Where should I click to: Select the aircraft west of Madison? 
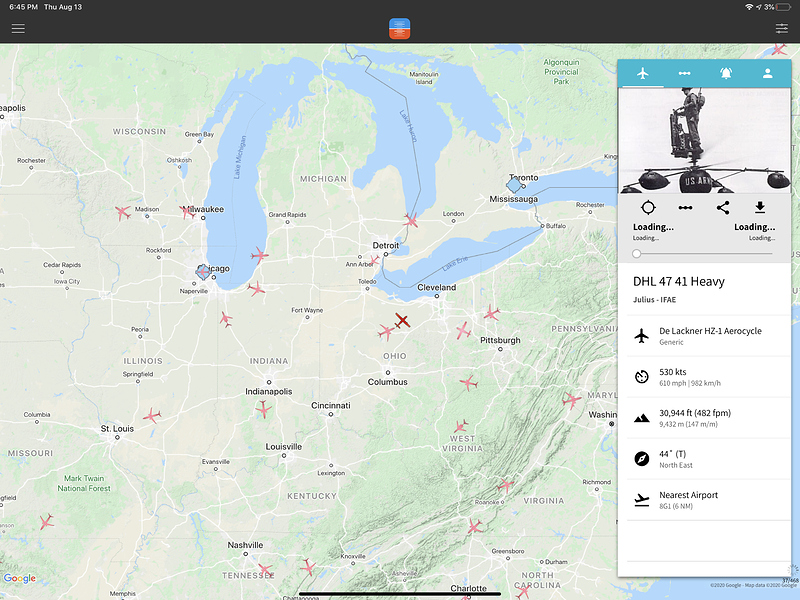pyautogui.click(x=122, y=212)
